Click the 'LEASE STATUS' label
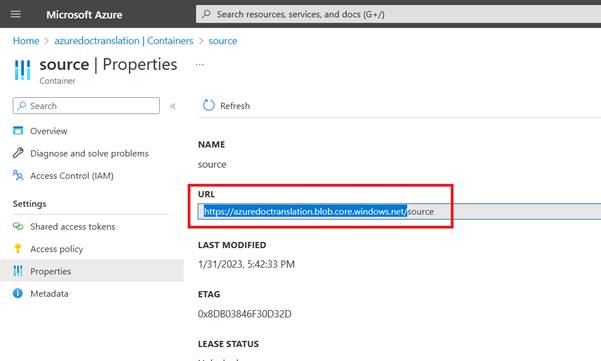The width and height of the screenshot is (601, 361). (x=228, y=344)
